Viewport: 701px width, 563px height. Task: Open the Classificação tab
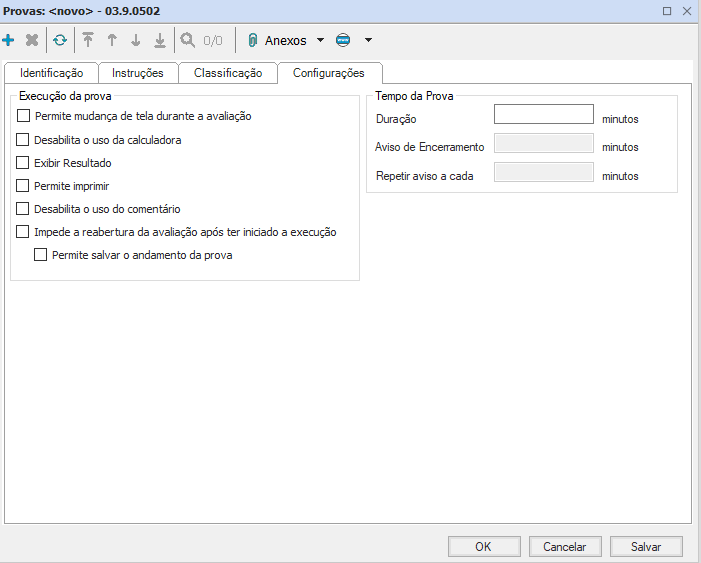pos(228,73)
